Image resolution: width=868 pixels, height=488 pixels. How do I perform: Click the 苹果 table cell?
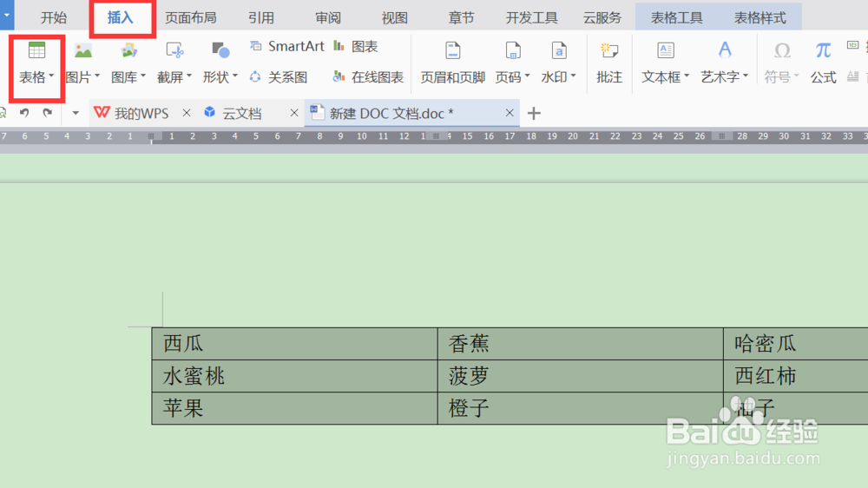tap(294, 409)
